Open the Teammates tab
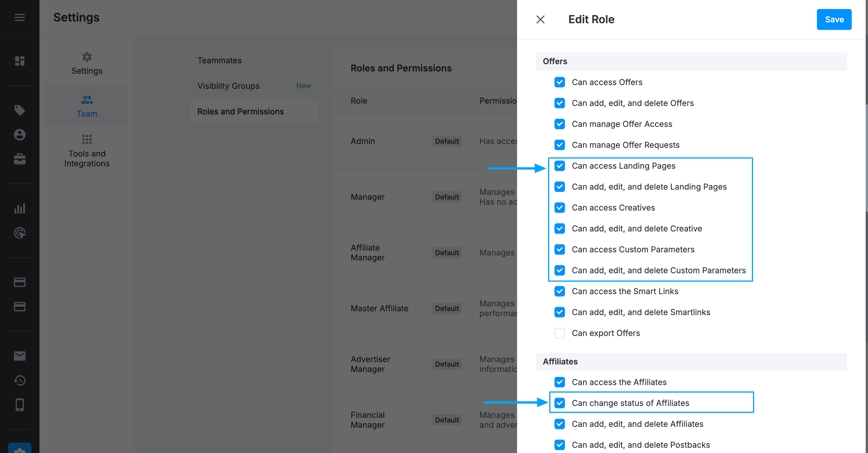The height and width of the screenshot is (453, 868). point(254,60)
